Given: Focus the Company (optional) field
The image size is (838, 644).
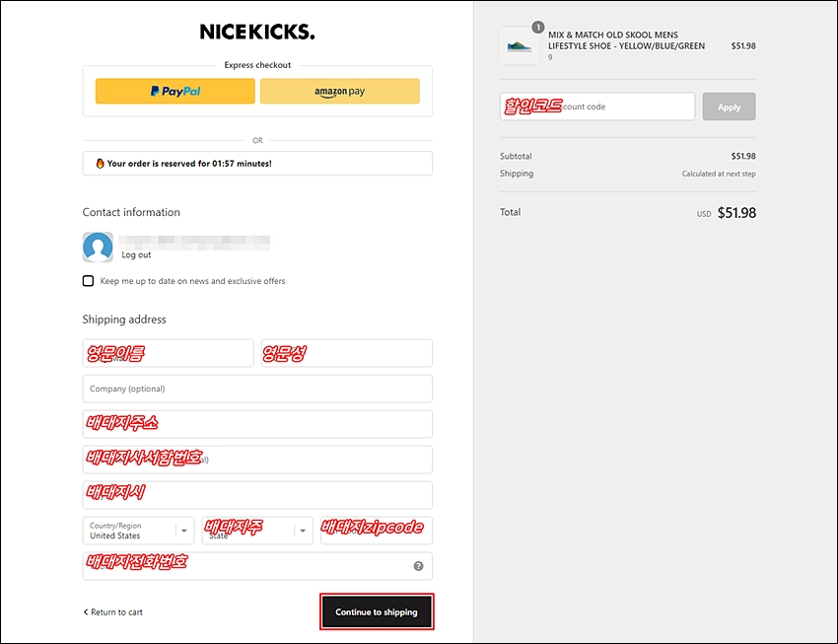Looking at the screenshot, I should (x=257, y=389).
